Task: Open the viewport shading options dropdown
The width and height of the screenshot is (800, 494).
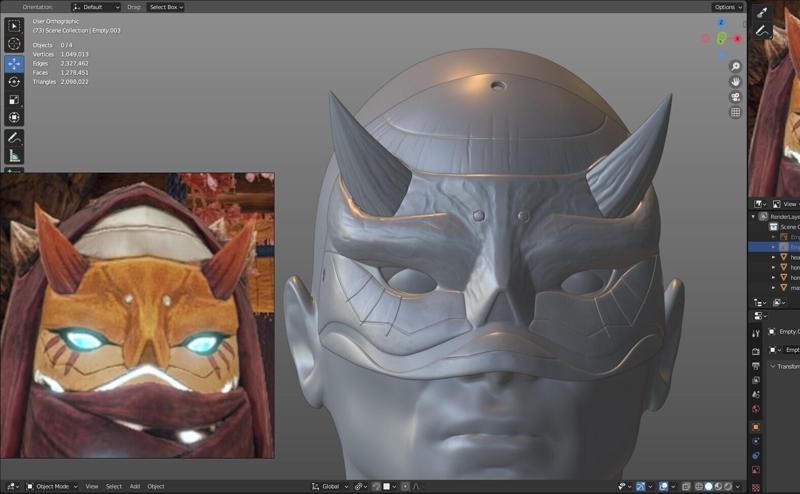Action: pyautogui.click(x=738, y=486)
